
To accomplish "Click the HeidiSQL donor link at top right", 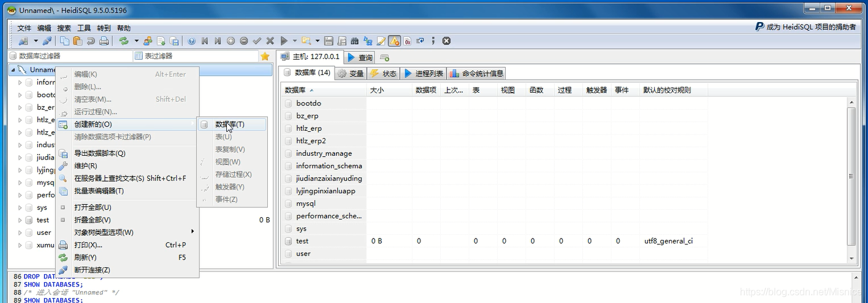I will coord(805,27).
